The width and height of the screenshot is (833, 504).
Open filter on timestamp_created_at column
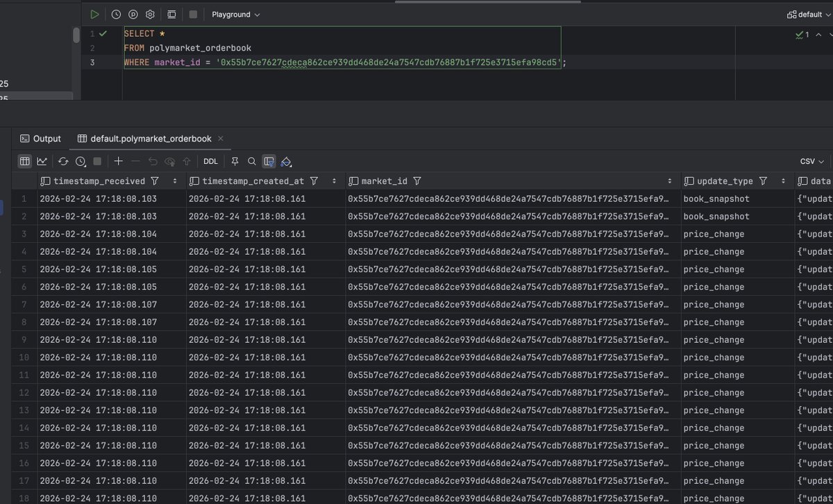click(x=314, y=181)
